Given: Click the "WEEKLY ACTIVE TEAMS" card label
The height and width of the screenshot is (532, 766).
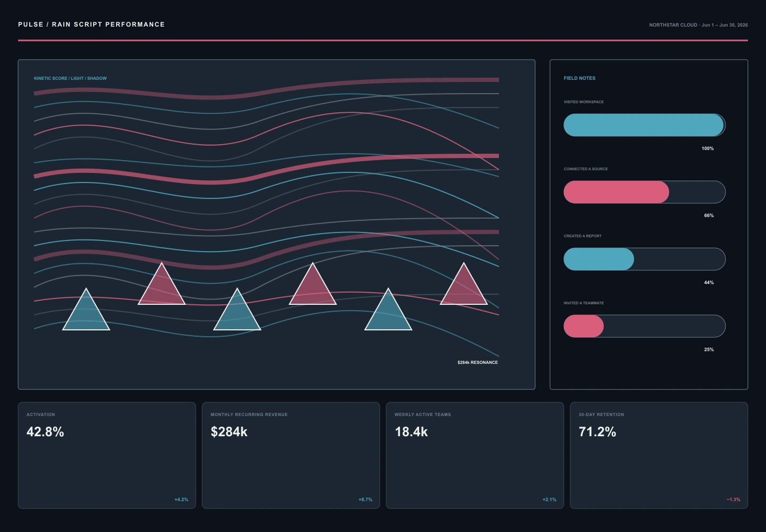Looking at the screenshot, I should [423, 414].
